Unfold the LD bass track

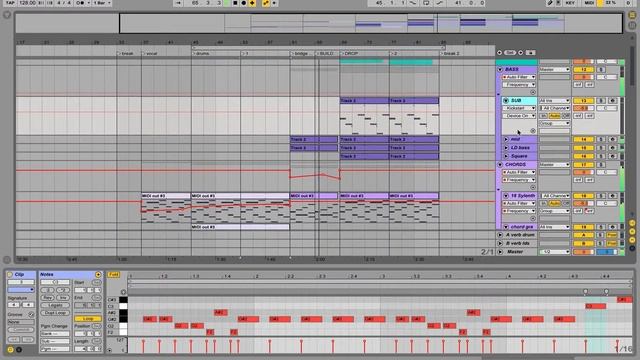506,148
